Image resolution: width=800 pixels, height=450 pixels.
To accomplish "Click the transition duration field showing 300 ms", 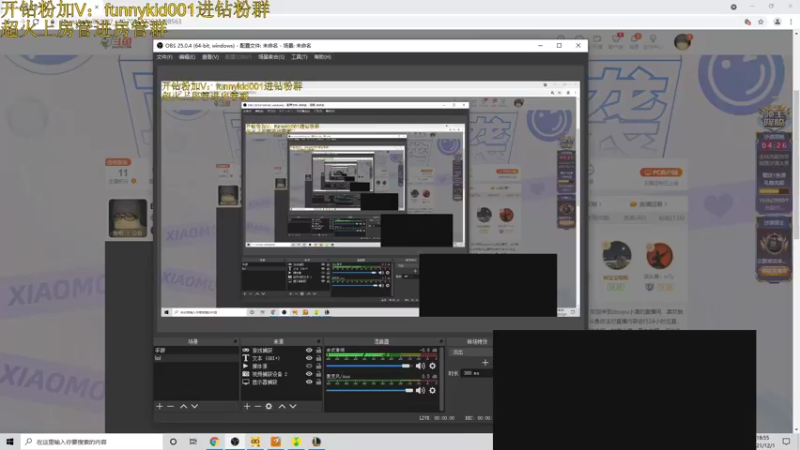I will [x=476, y=373].
